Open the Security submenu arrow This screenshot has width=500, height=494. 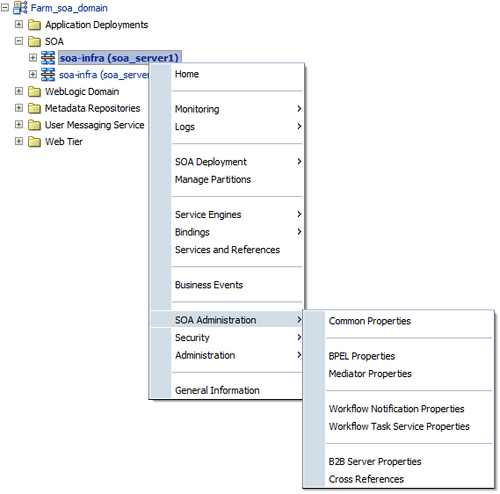[x=299, y=337]
